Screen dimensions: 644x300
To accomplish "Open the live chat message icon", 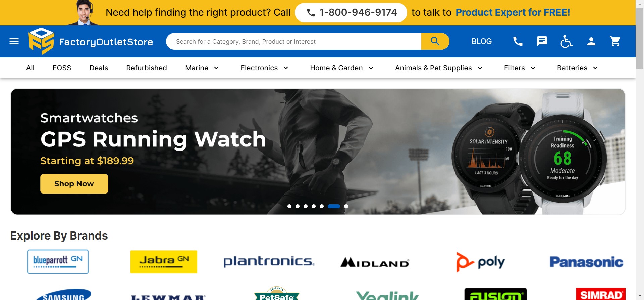I will click(542, 41).
